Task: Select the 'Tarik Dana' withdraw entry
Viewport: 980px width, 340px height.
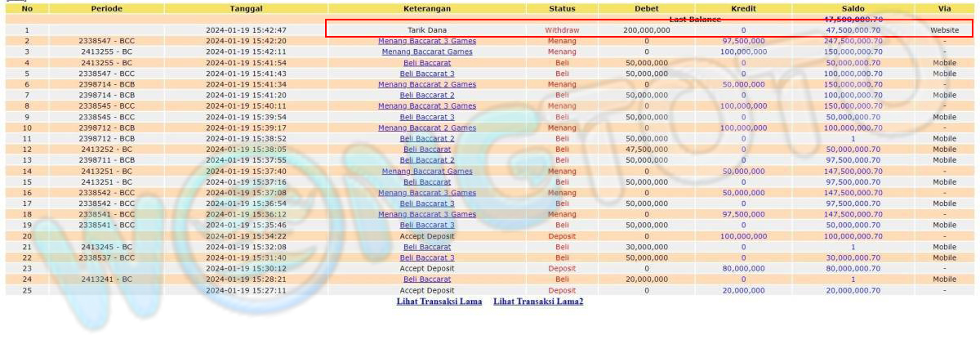Action: 426,29
